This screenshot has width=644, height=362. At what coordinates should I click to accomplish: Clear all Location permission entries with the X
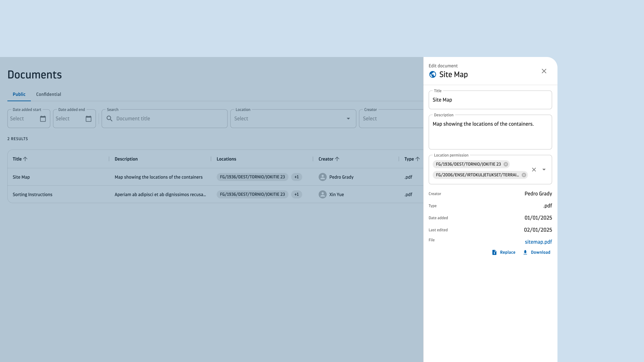coord(534,169)
